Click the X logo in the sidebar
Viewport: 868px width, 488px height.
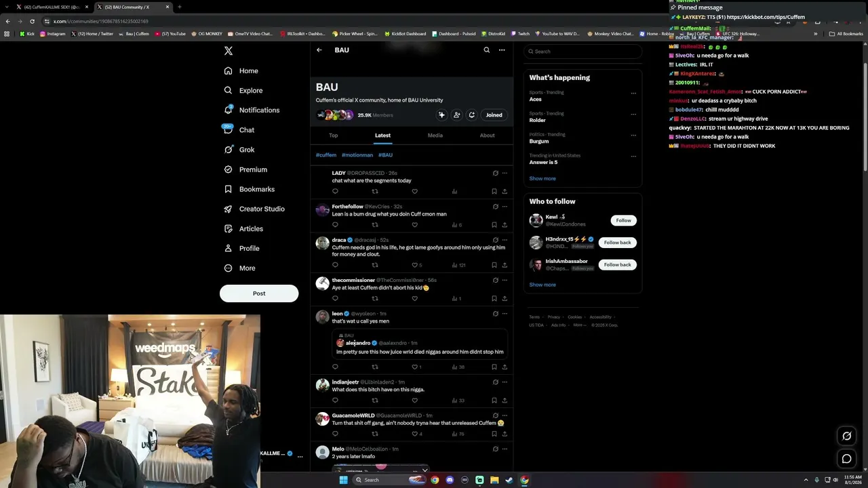coord(229,51)
